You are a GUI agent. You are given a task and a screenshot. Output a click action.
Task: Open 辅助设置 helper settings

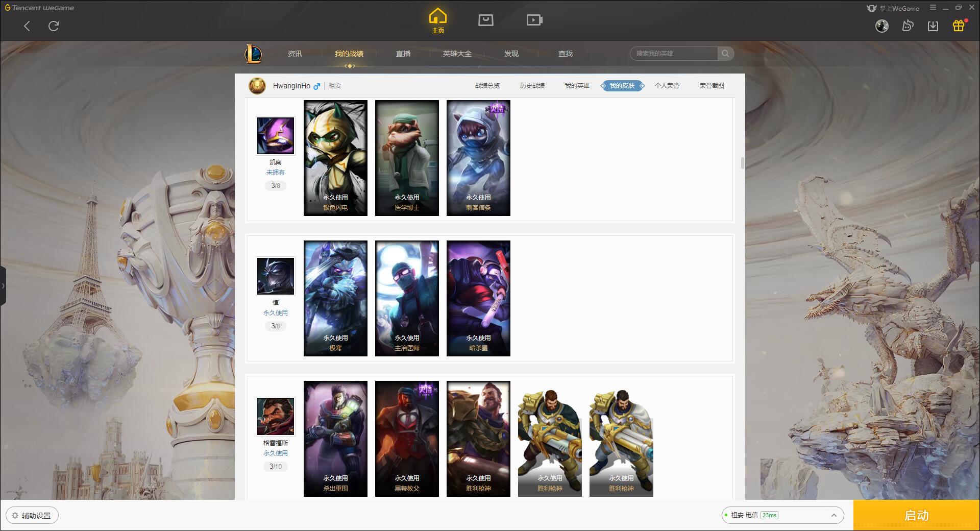pos(32,515)
